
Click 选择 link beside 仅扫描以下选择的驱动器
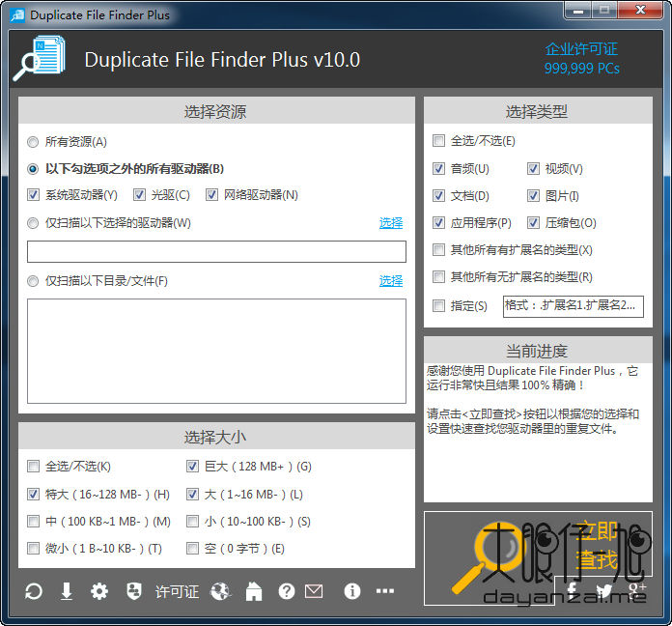point(391,223)
